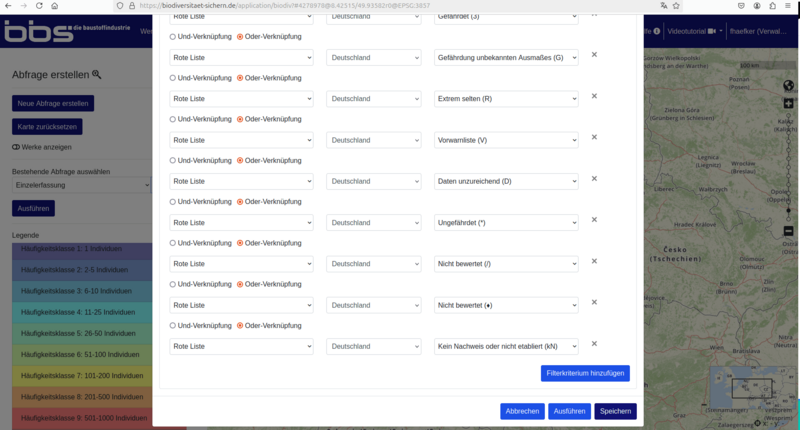Screen dimensions: 800x430
Task: Reload the page in browser toolbar
Action: pos(39,6)
